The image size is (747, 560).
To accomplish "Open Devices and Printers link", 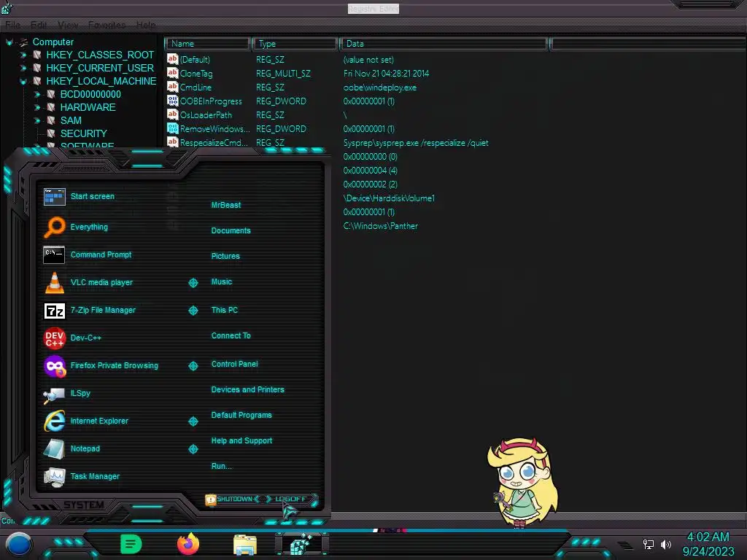I will click(x=248, y=389).
